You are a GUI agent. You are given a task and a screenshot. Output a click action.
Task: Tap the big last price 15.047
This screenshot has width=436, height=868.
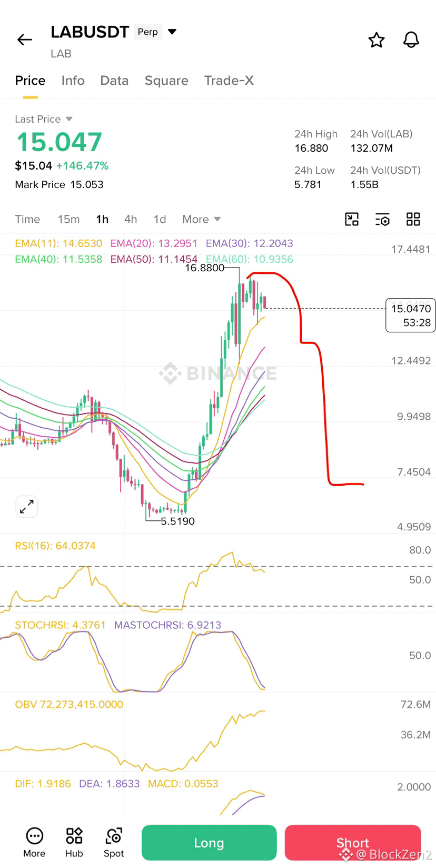[59, 142]
